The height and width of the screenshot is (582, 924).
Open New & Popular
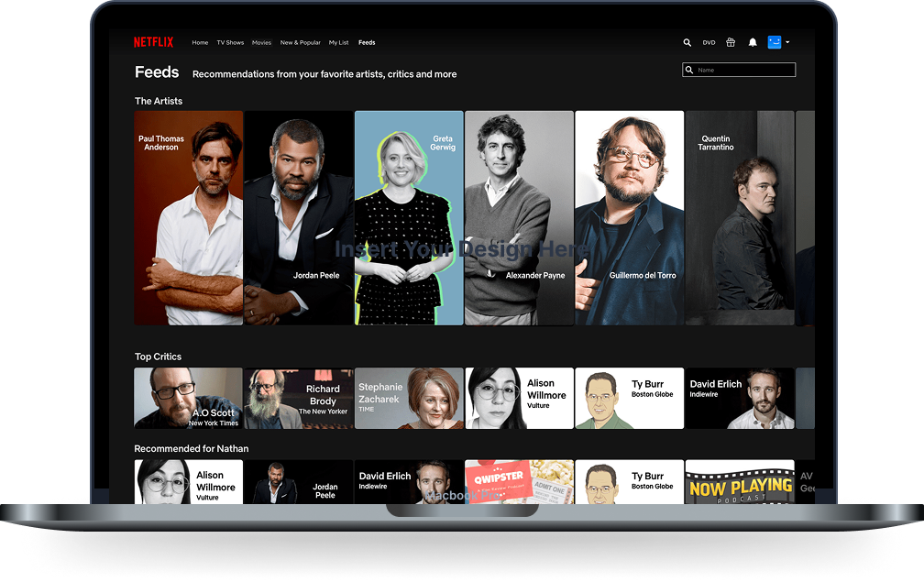click(300, 43)
